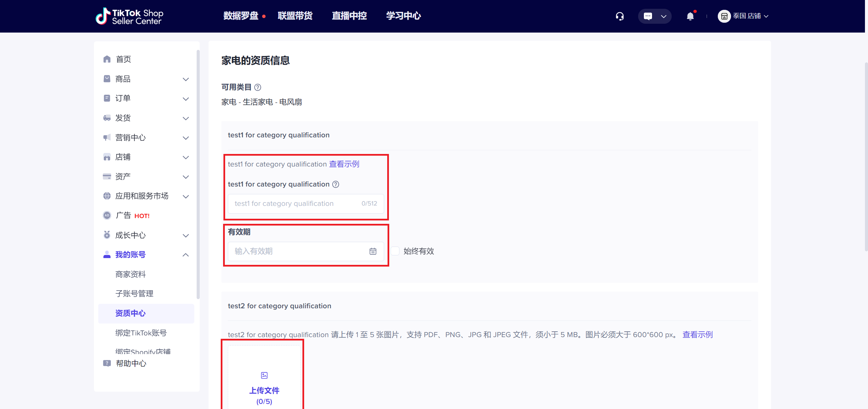Click help icon beside test1 qualification label
Image resolution: width=868 pixels, height=409 pixels.
[336, 184]
